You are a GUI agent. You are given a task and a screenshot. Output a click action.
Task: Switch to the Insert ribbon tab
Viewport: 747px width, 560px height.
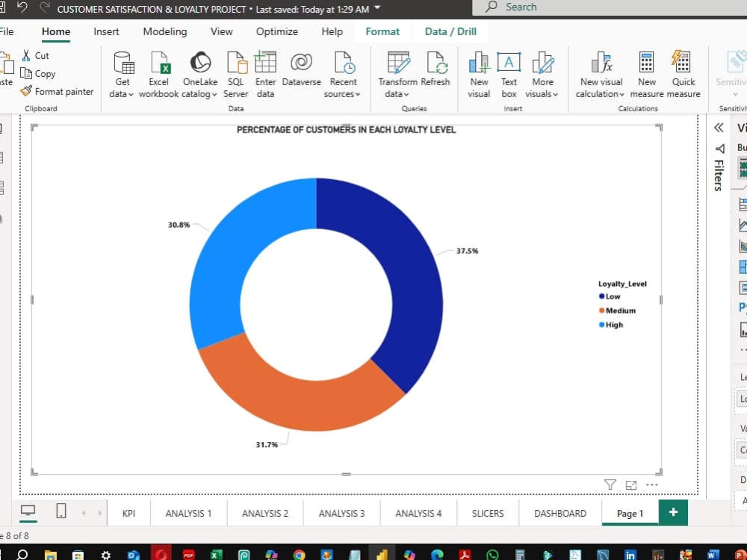click(x=106, y=31)
